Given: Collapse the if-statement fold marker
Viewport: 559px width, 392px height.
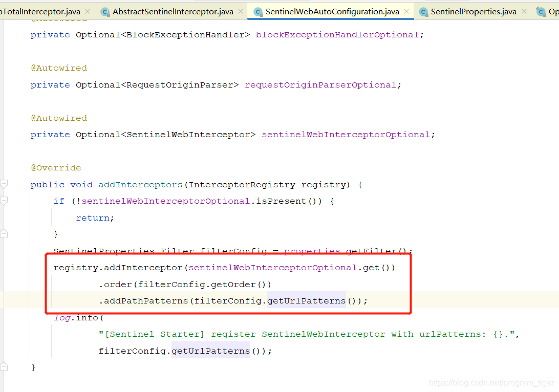Looking at the screenshot, I should point(4,201).
